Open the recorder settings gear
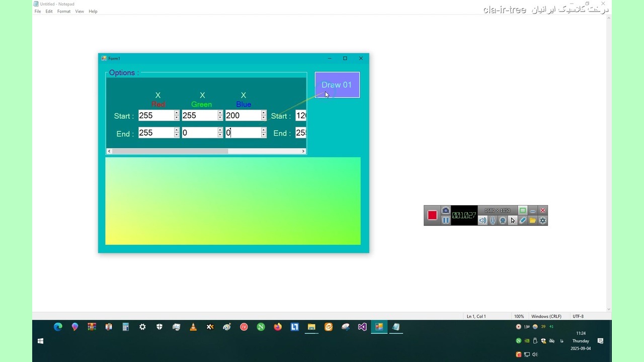The image size is (644, 362). [x=543, y=220]
